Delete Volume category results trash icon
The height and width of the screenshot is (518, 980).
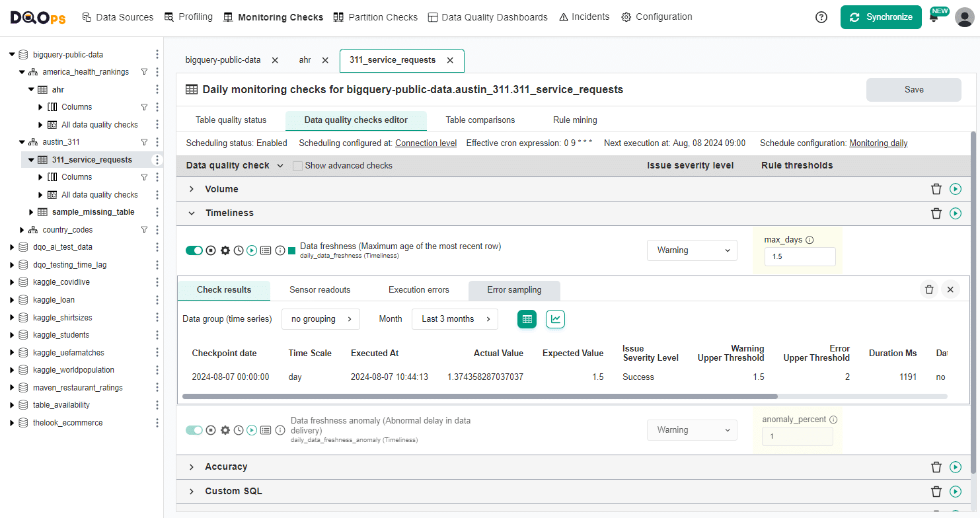tap(936, 189)
